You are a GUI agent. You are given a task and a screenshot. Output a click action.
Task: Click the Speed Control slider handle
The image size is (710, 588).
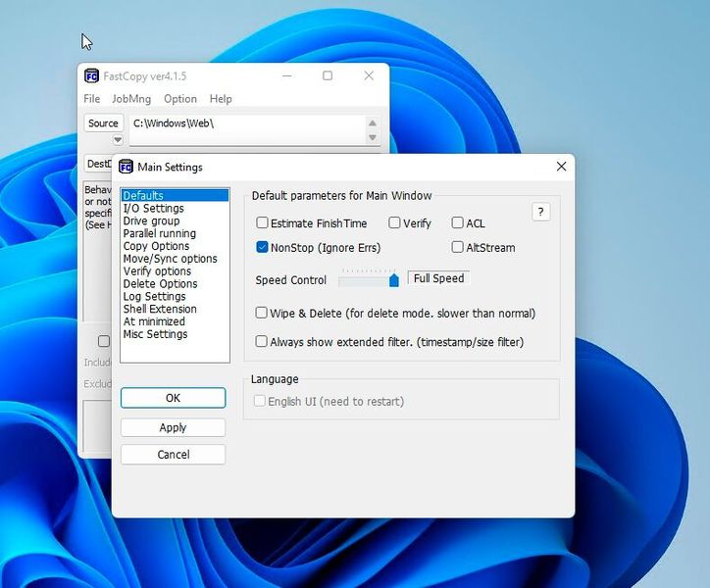[x=393, y=280]
